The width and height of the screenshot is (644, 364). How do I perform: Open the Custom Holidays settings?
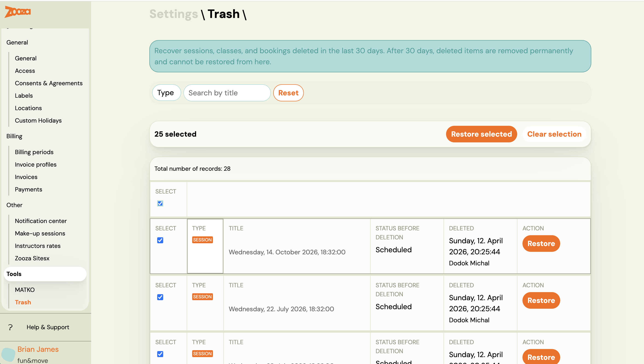pyautogui.click(x=38, y=120)
